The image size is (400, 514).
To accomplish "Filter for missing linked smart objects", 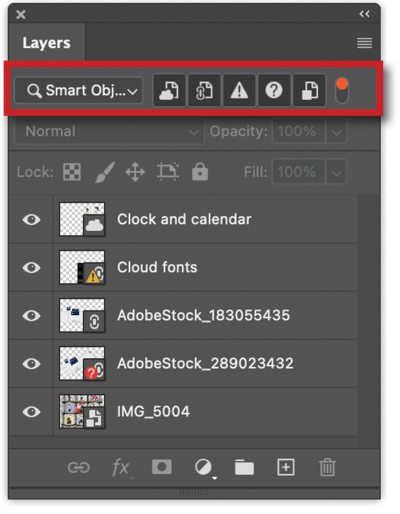I will pos(274,90).
